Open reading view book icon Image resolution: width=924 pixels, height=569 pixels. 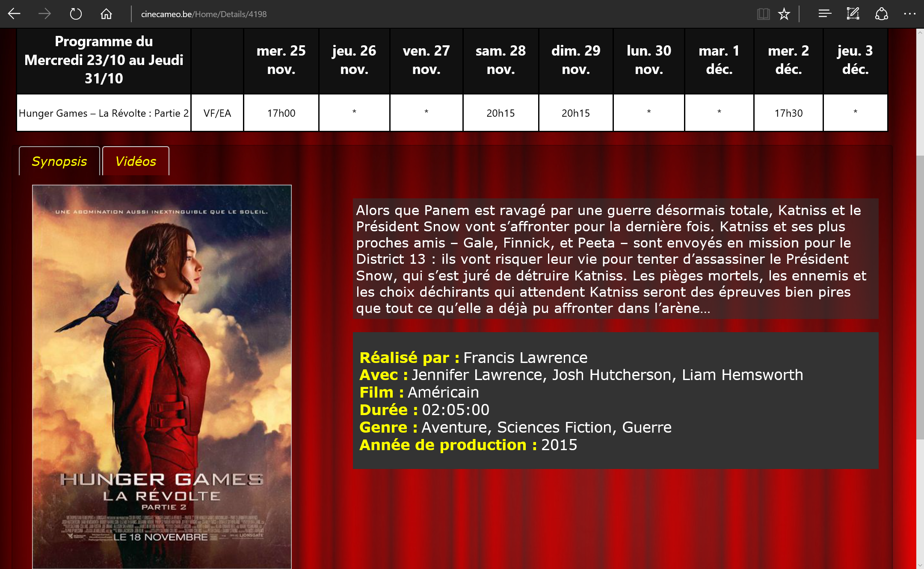click(763, 14)
